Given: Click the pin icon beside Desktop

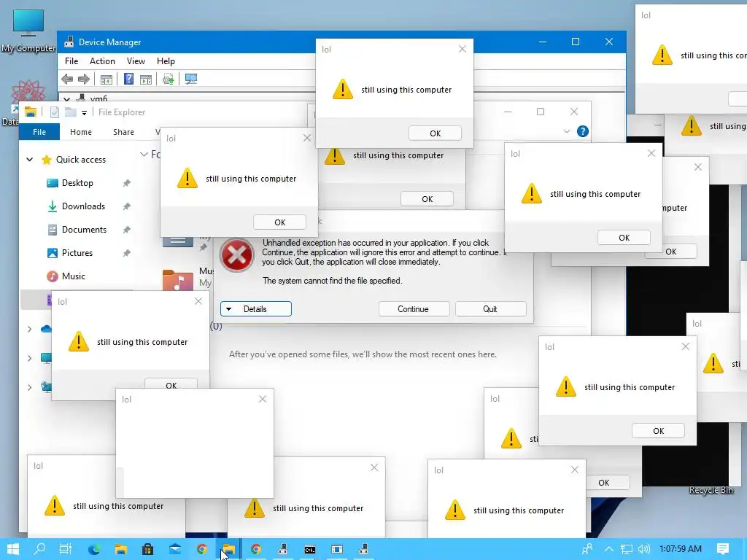Looking at the screenshot, I should tap(127, 183).
